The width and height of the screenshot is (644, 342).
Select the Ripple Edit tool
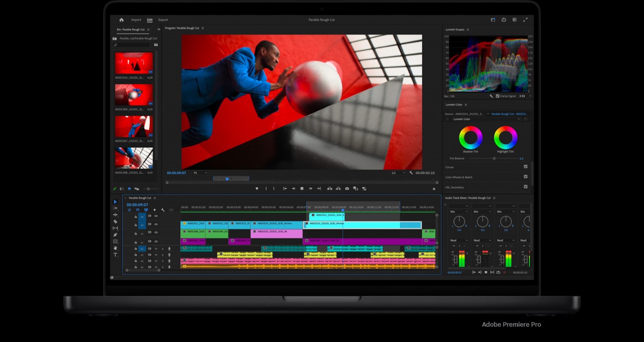point(115,215)
